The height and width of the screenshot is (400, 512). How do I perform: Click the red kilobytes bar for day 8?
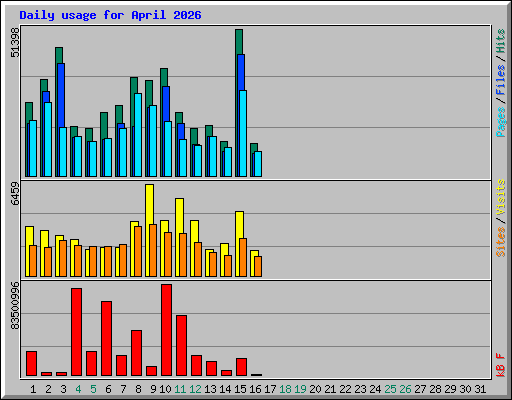[x=137, y=353]
